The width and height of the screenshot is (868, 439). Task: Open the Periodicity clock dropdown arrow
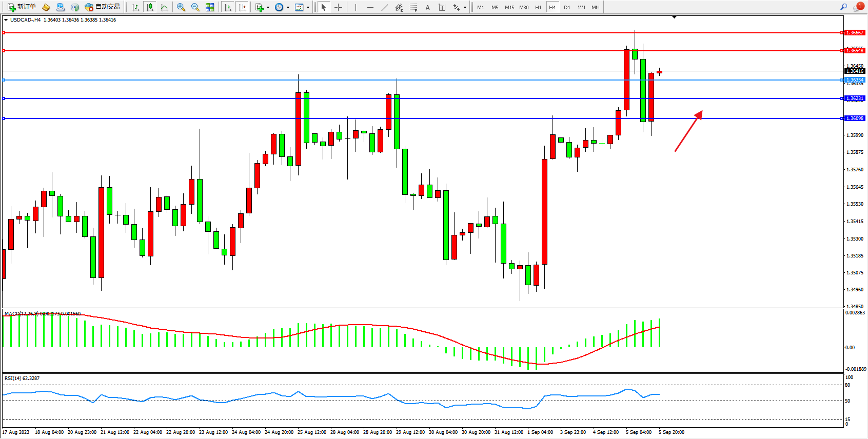pos(288,8)
